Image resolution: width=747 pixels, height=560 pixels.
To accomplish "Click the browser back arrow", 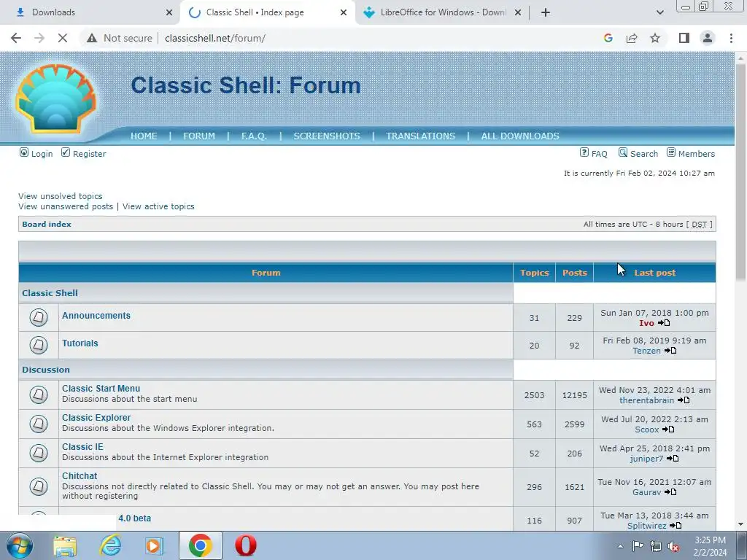I will pos(16,38).
